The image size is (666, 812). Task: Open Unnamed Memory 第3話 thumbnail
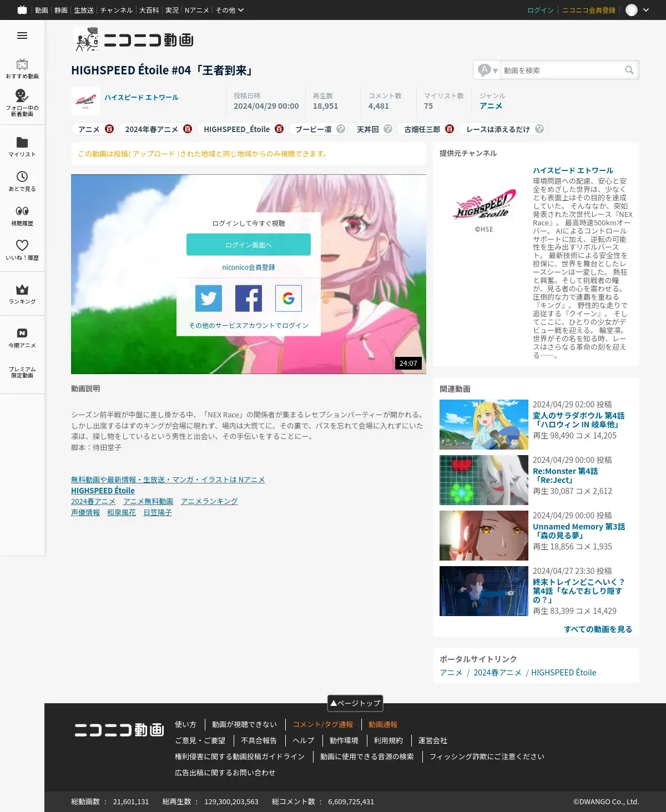[484, 536]
